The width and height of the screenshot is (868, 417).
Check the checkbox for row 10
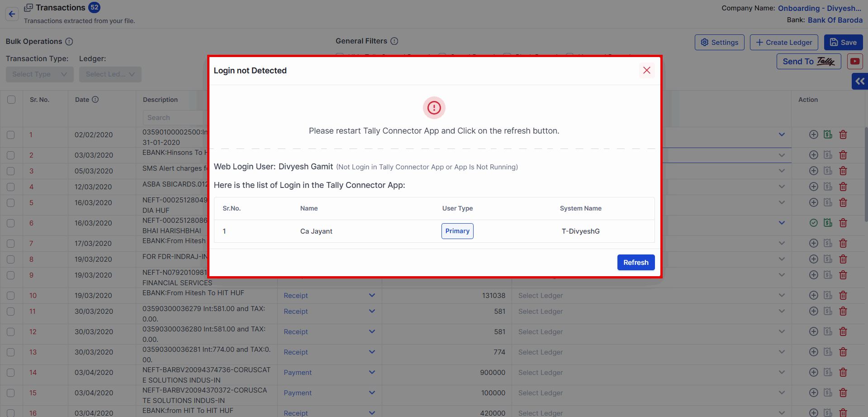[11, 296]
